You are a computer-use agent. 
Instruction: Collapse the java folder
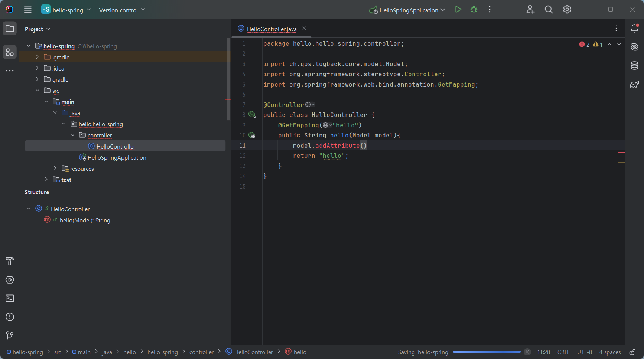coord(55,112)
